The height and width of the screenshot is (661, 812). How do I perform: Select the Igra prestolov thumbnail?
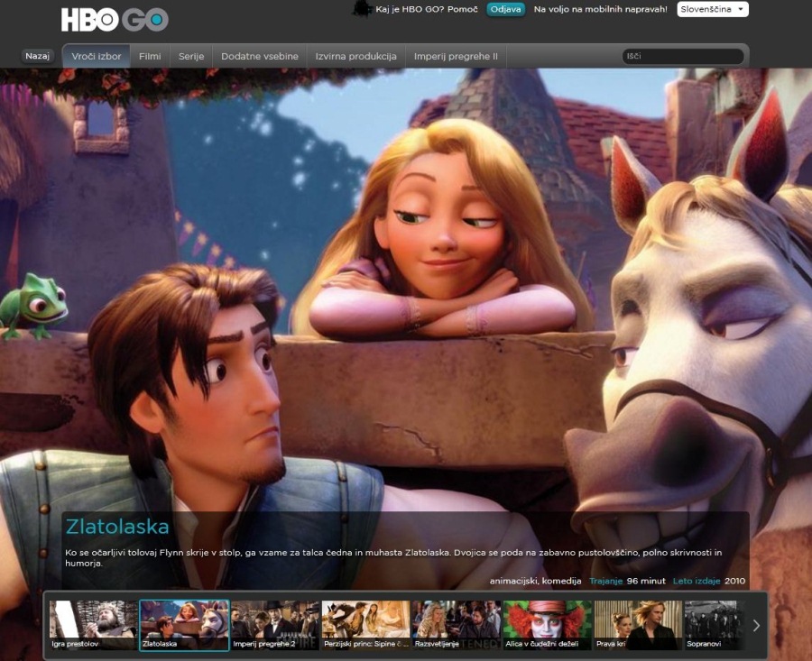93,625
